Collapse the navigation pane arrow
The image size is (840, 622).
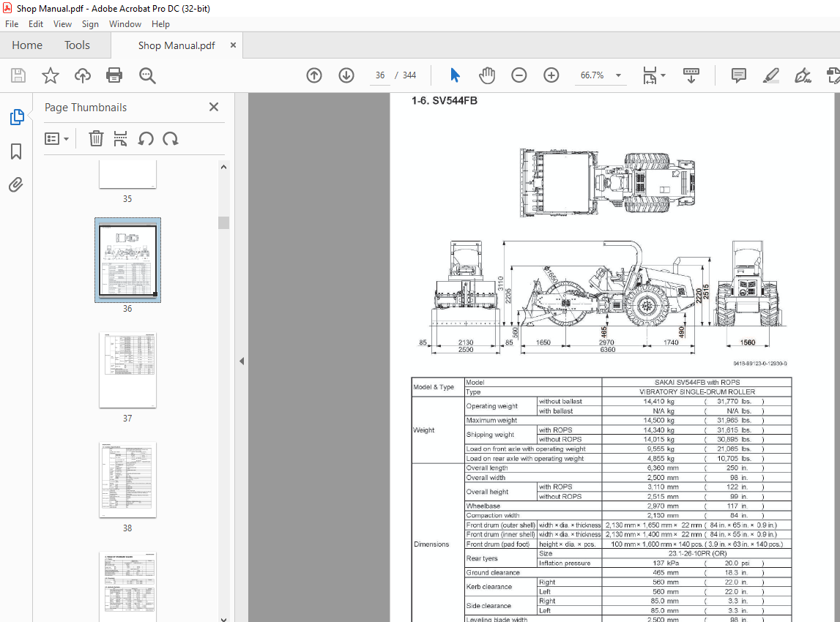(x=242, y=361)
